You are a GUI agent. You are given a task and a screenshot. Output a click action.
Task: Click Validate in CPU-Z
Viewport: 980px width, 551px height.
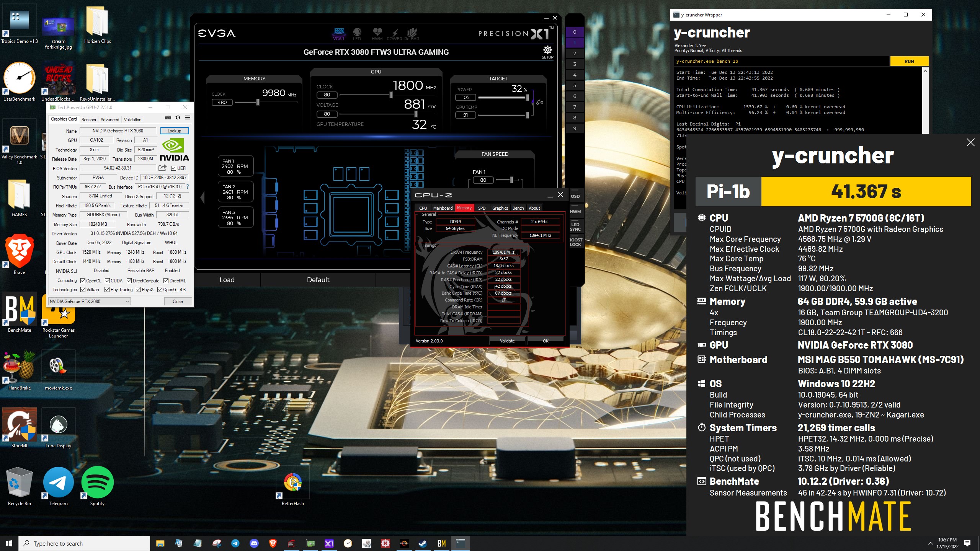[x=507, y=341]
